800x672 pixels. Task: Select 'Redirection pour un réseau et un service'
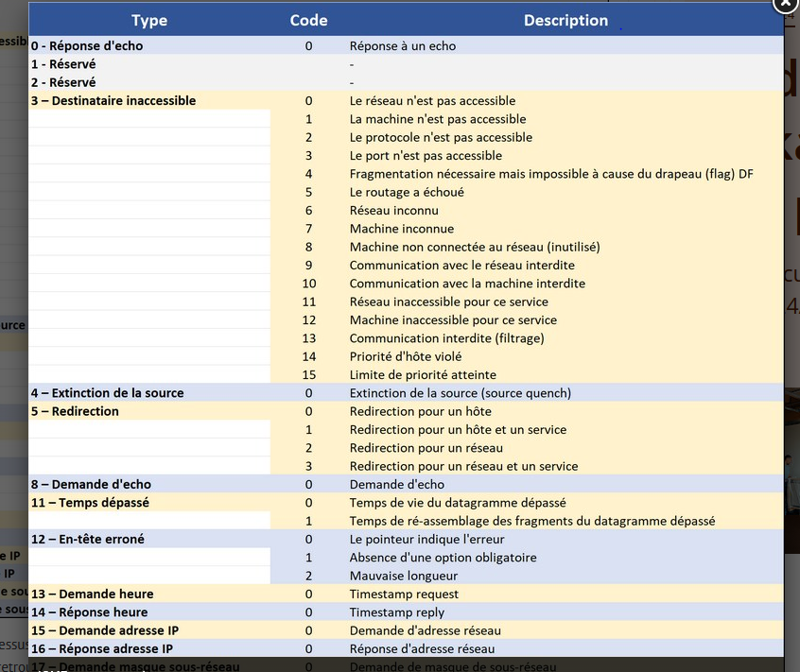[x=463, y=466]
